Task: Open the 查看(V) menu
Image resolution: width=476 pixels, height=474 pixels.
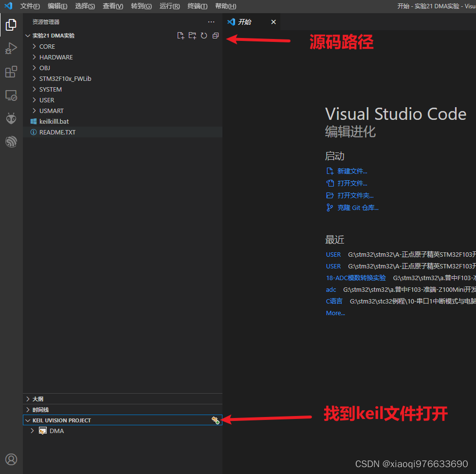Action: coord(113,6)
